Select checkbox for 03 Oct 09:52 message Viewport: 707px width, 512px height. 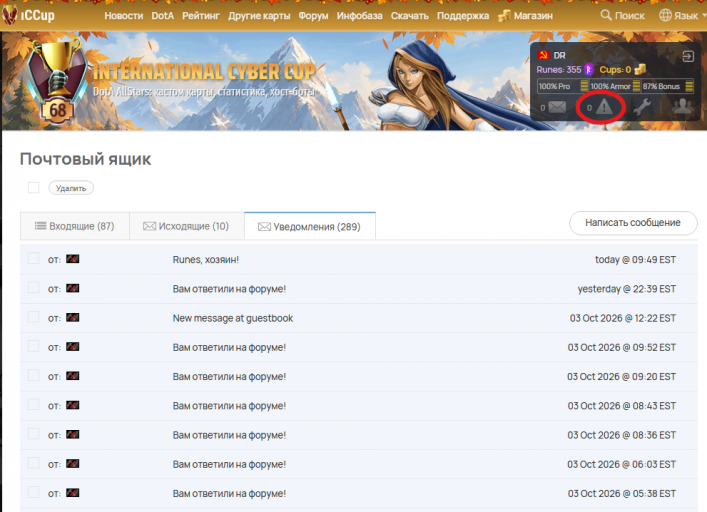(33, 346)
